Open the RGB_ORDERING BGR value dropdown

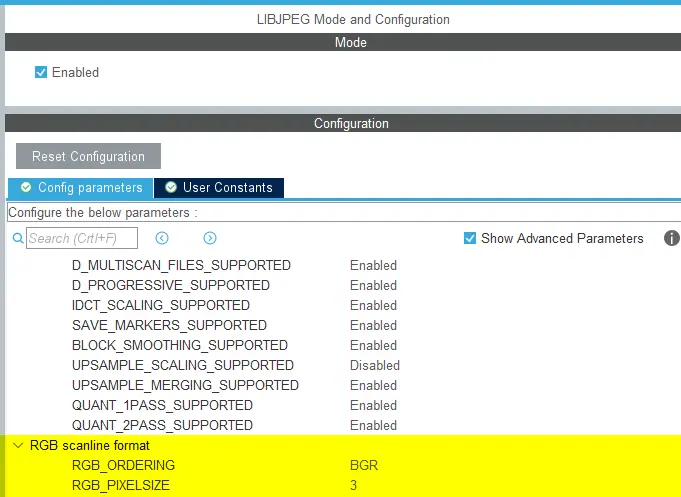click(x=364, y=465)
